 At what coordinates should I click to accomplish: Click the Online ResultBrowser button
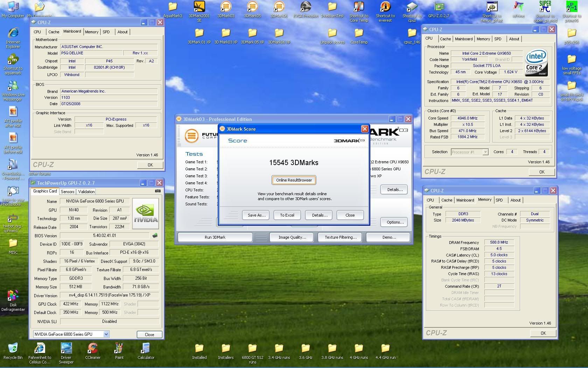(294, 180)
